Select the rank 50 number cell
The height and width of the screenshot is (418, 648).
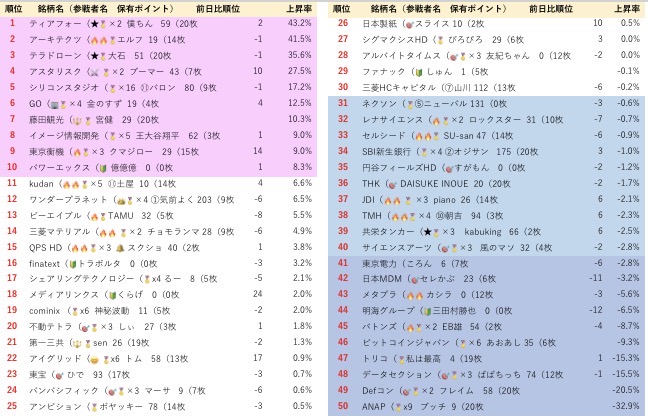343,406
